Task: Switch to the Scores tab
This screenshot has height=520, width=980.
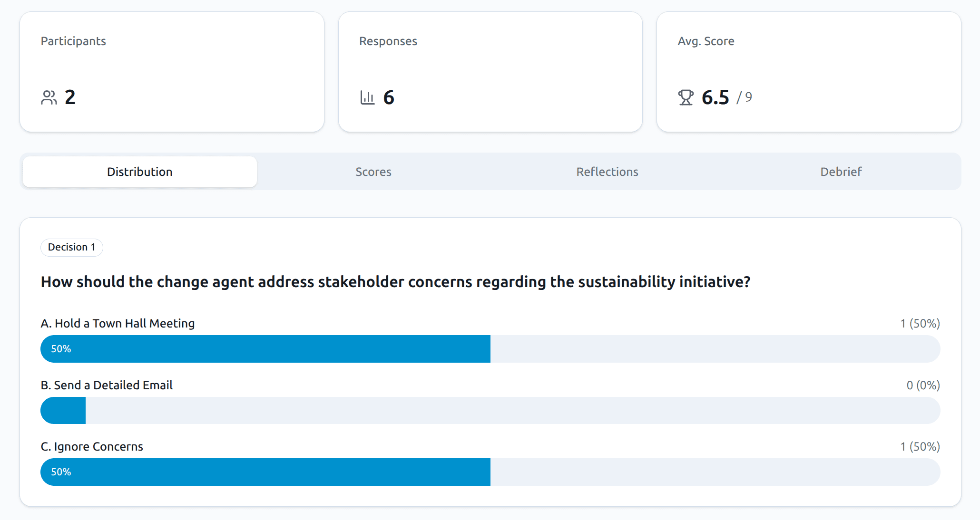Action: click(x=373, y=172)
